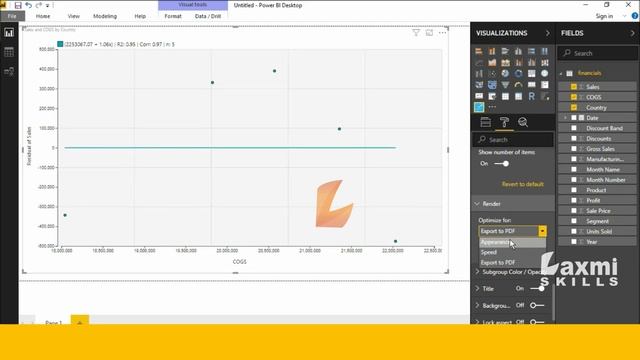Select the line chart visual

[479, 63]
